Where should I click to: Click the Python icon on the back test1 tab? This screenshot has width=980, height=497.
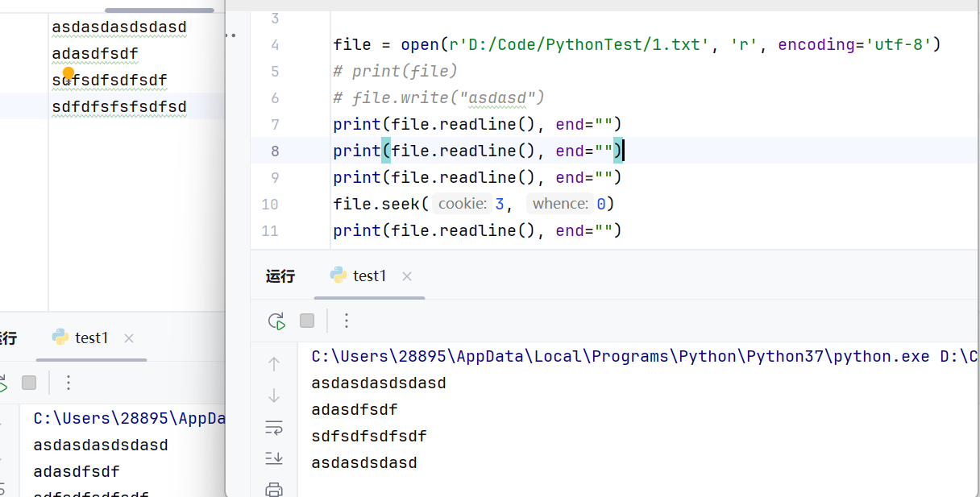pyautogui.click(x=60, y=338)
